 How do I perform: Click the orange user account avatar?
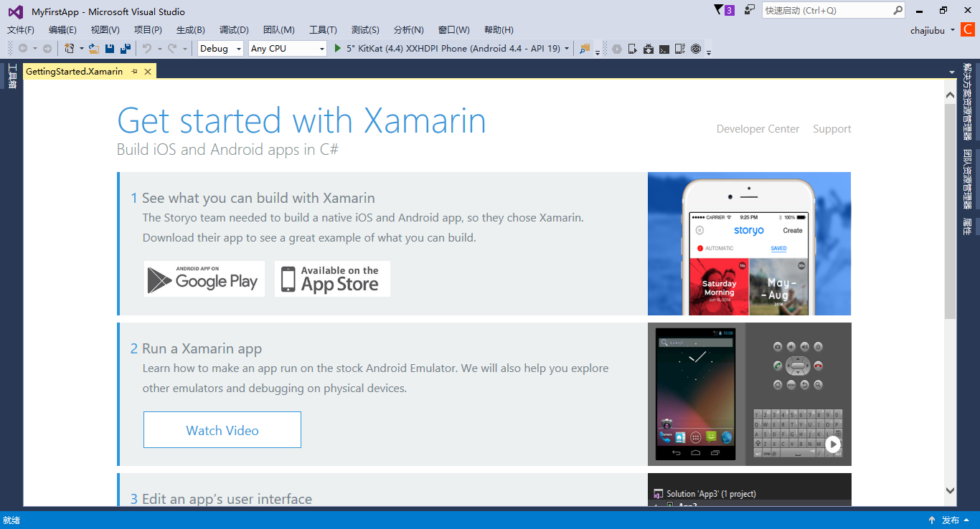click(967, 30)
